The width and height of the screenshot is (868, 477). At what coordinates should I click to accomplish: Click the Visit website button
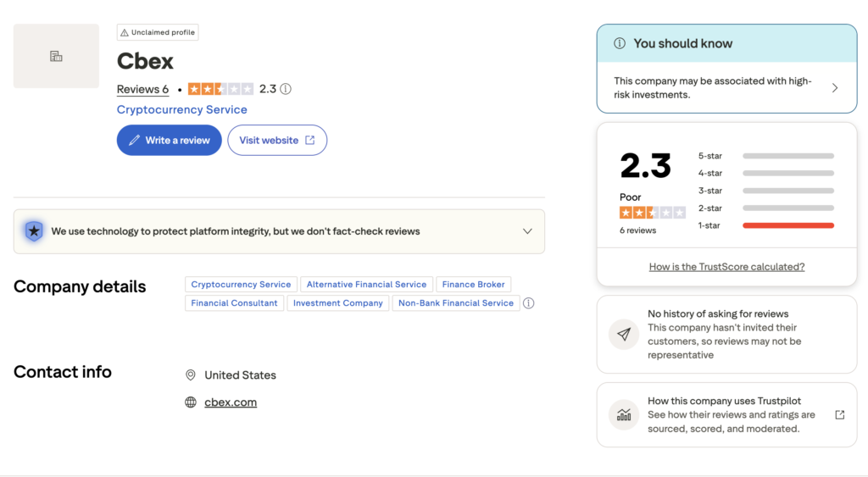point(277,140)
